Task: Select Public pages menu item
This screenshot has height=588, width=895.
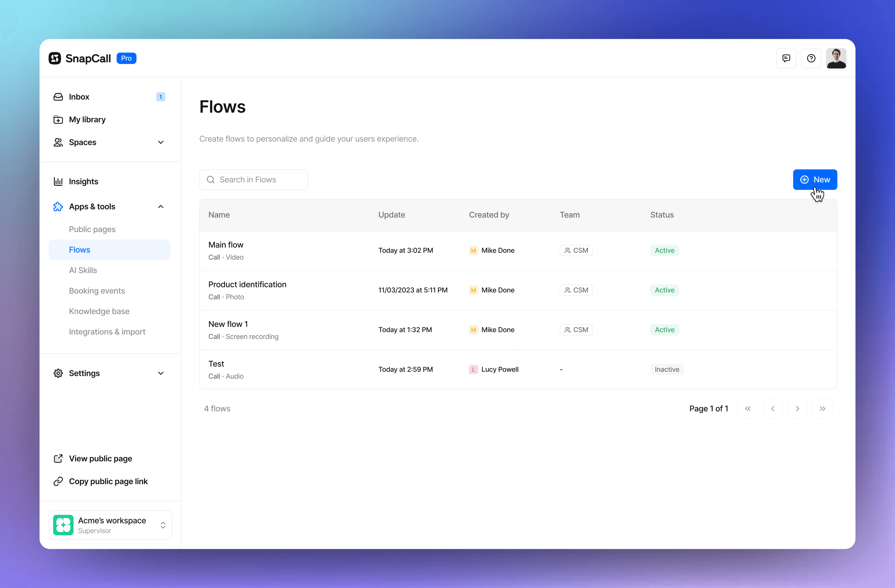Action: coord(92,229)
